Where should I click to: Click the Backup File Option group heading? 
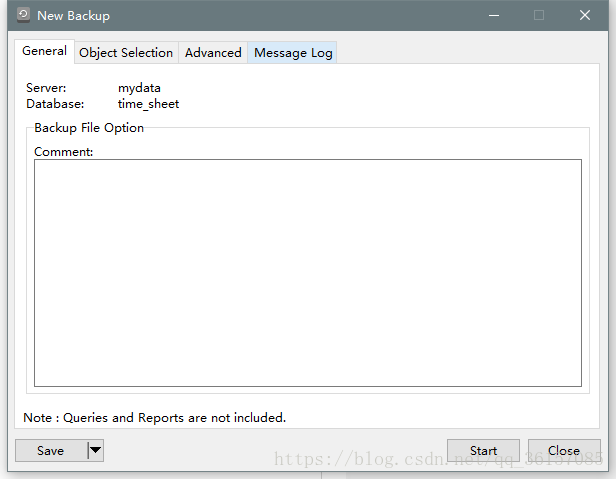(x=89, y=128)
